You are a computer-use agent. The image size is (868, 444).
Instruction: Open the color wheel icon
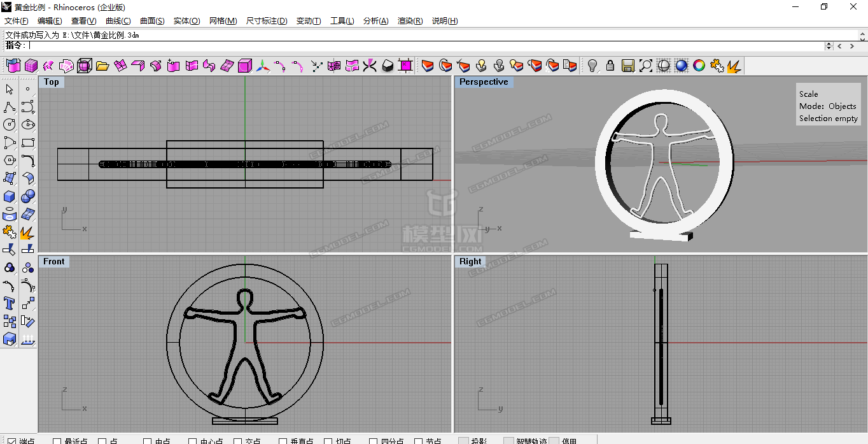[x=699, y=66]
